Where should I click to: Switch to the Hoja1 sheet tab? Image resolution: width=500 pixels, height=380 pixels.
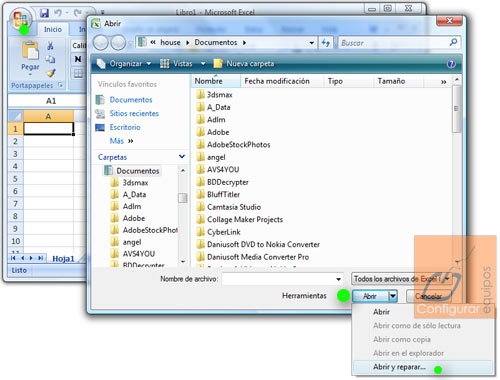point(63,259)
